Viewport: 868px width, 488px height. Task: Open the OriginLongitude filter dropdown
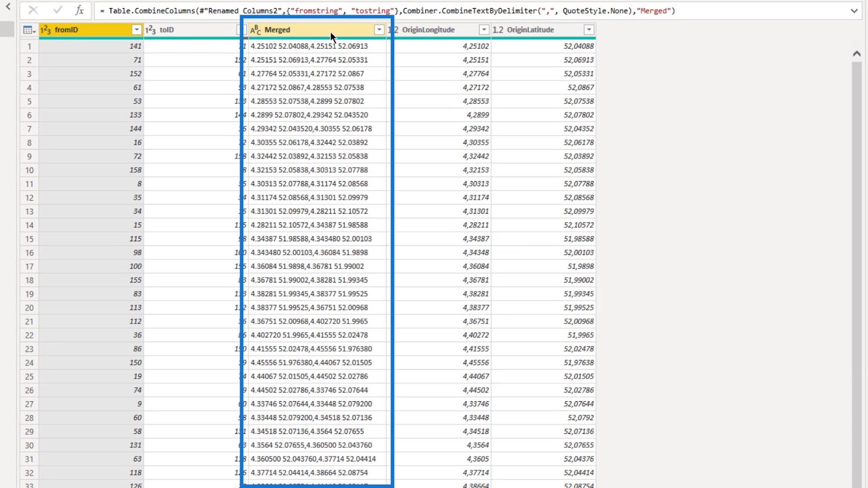(484, 30)
